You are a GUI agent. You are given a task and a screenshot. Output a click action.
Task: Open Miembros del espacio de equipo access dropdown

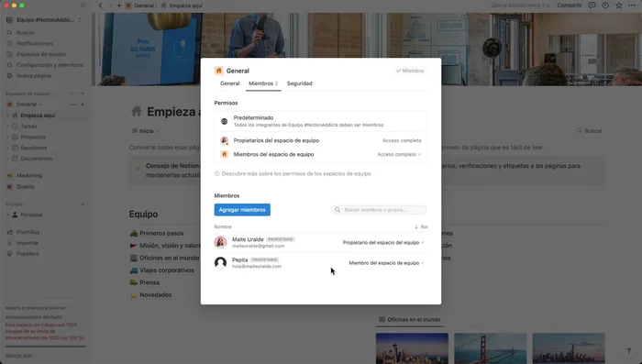[399, 154]
